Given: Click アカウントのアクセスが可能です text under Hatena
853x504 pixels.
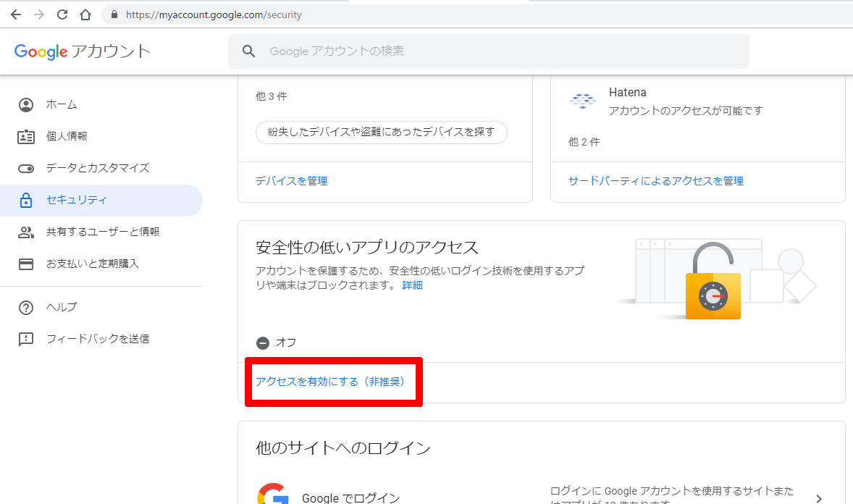Looking at the screenshot, I should (x=686, y=111).
